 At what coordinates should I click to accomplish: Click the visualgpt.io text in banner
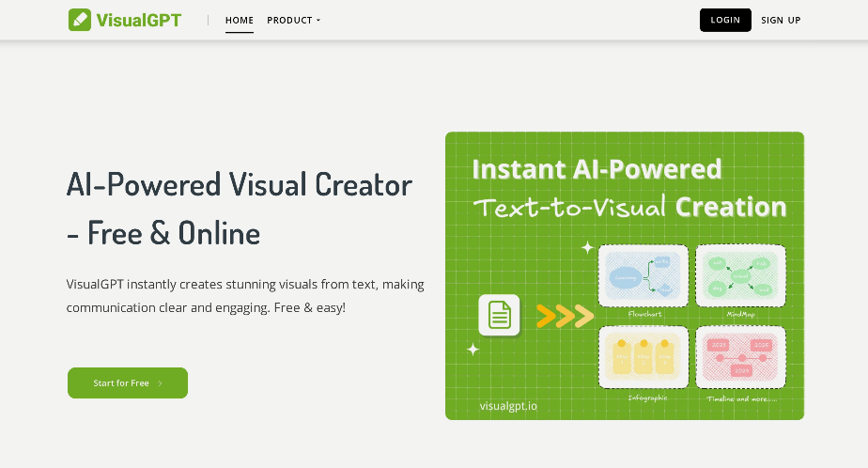[x=508, y=406]
